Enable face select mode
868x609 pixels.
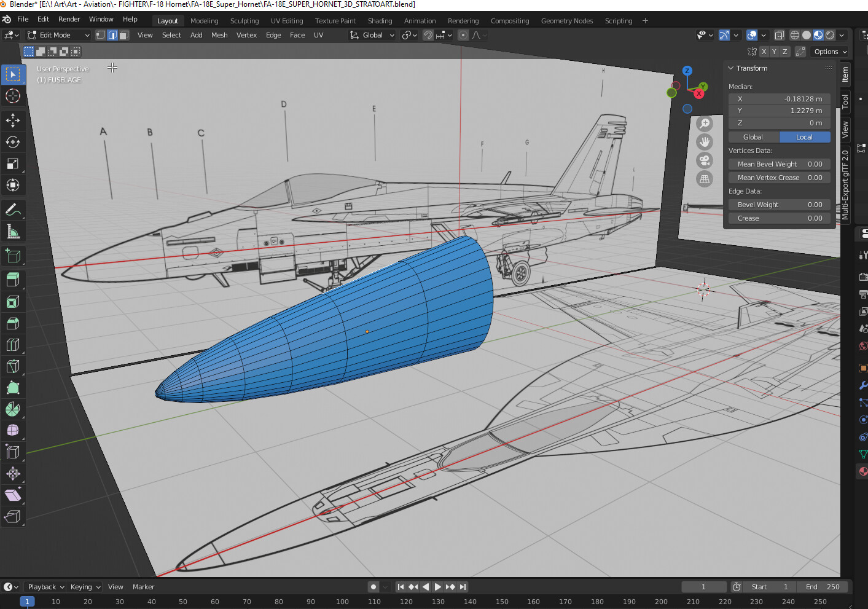124,35
